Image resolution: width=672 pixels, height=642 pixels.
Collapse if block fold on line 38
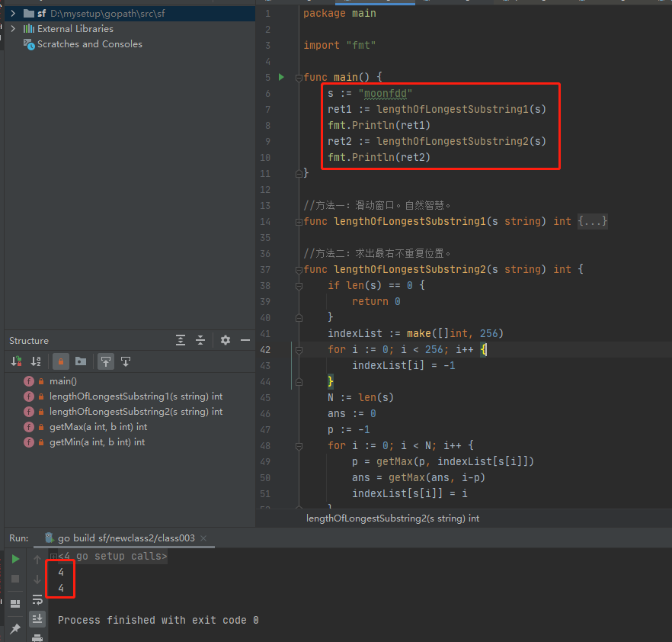pos(299,286)
